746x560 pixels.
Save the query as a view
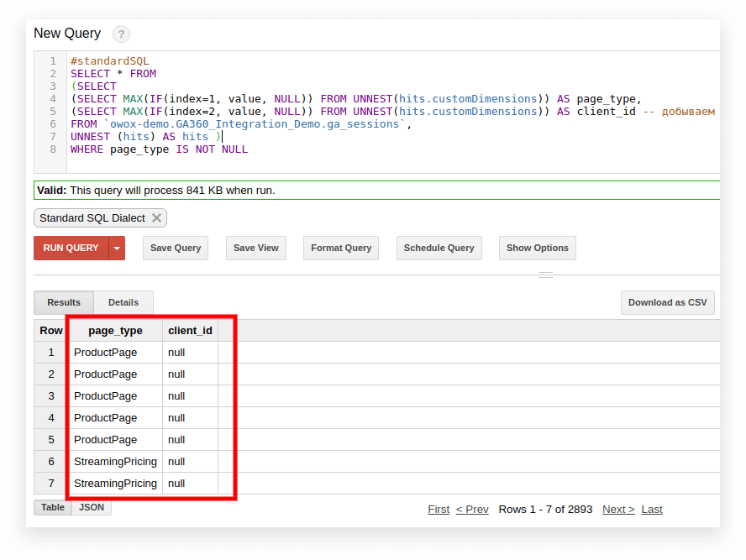click(x=255, y=248)
